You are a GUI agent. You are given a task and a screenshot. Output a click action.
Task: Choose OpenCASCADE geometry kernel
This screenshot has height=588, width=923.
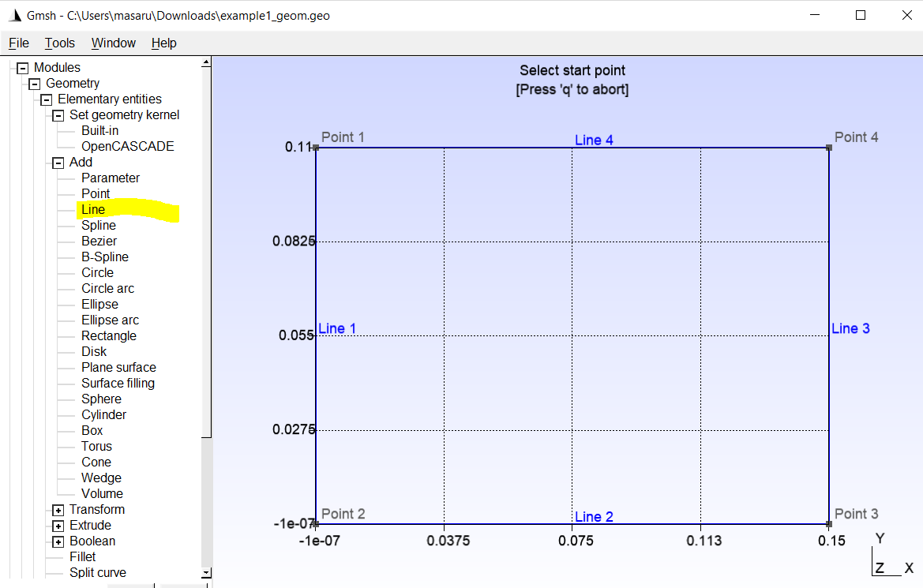[x=128, y=147]
